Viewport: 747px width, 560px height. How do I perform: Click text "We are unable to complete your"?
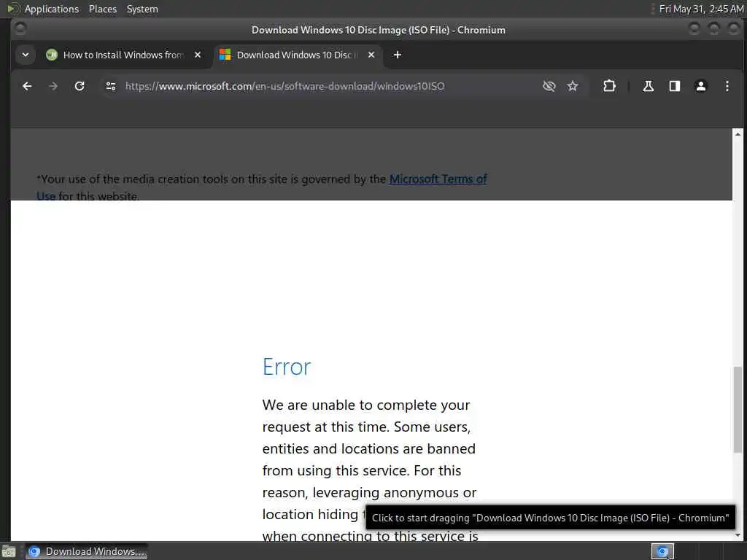coord(366,405)
